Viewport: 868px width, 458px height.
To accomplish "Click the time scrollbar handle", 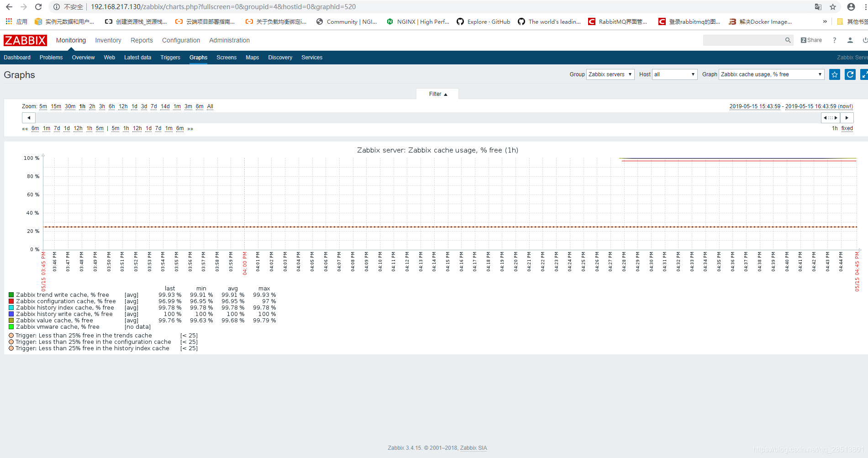I will coord(831,118).
